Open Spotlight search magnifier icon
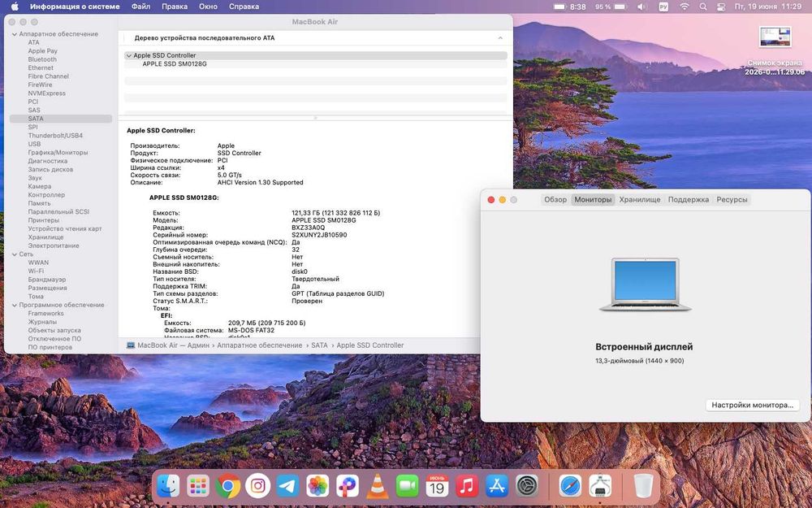This screenshot has width=812, height=508. [702, 7]
